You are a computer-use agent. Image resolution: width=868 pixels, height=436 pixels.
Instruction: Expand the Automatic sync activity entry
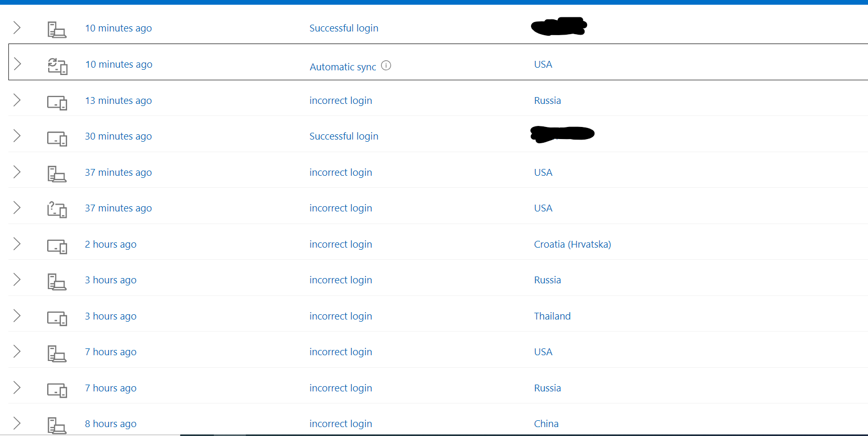[x=17, y=64]
